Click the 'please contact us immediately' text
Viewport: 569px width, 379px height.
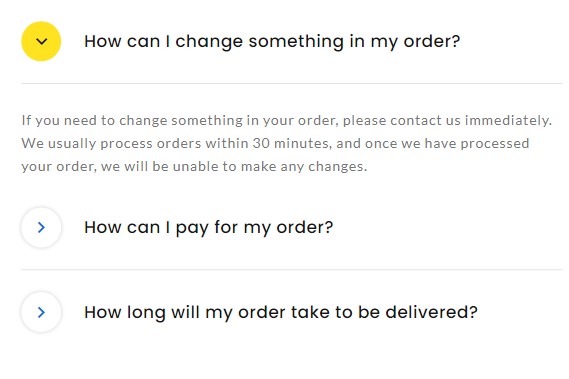(x=447, y=121)
